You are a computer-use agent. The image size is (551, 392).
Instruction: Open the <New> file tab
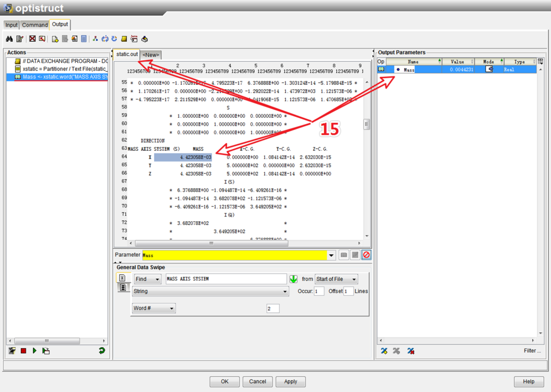tap(151, 55)
